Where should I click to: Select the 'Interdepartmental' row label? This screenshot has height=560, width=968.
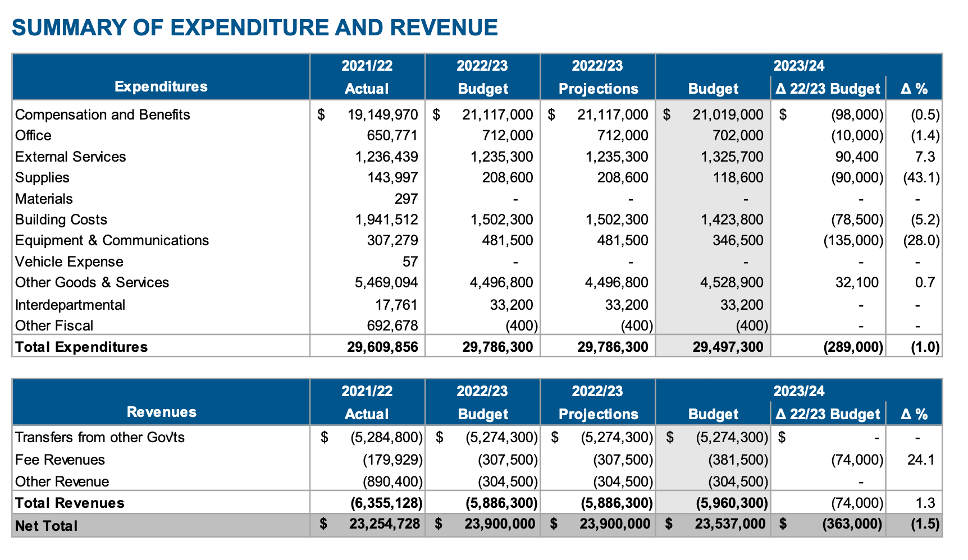pos(70,305)
